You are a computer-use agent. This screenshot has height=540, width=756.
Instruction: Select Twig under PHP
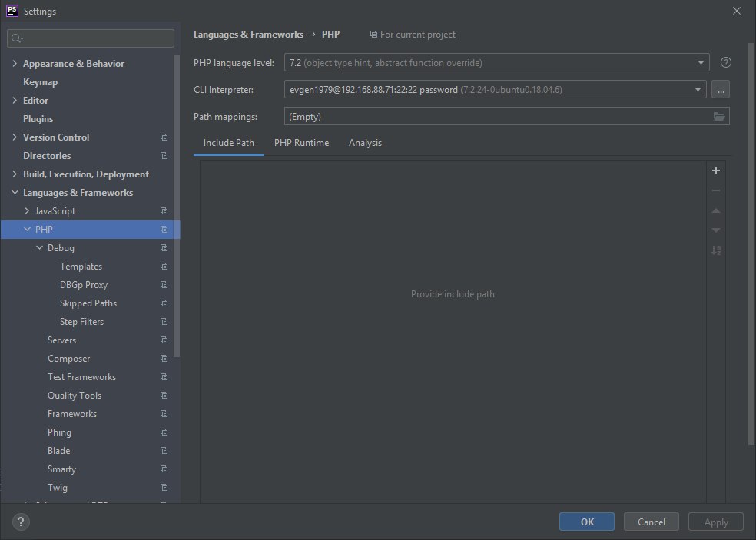(x=58, y=488)
